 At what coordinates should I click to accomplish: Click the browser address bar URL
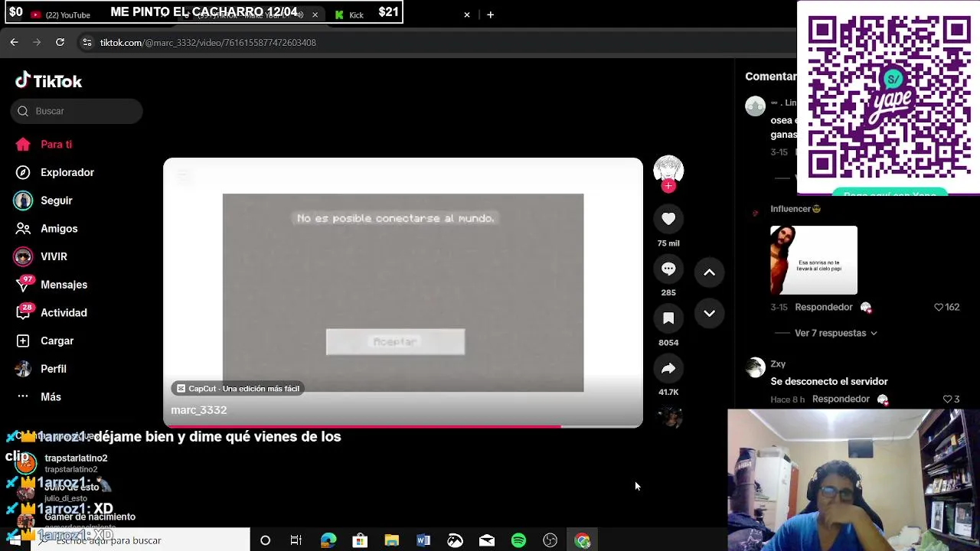208,43
